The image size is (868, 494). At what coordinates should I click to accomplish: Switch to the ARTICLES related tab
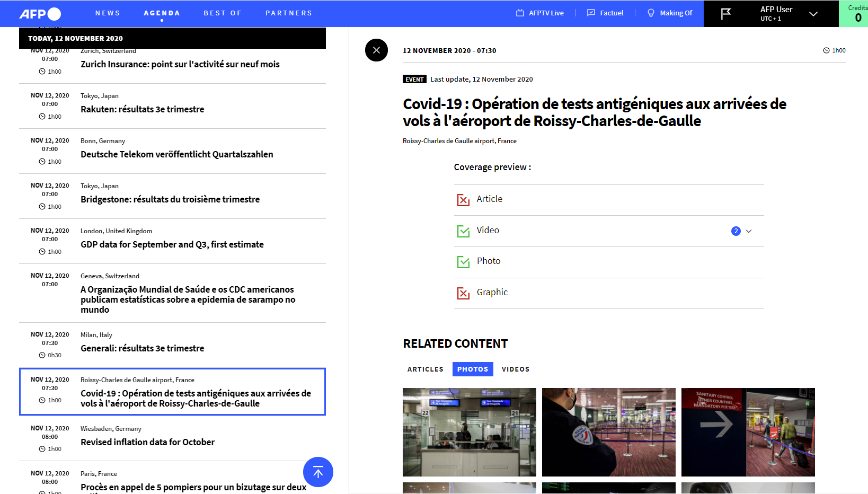pos(425,369)
